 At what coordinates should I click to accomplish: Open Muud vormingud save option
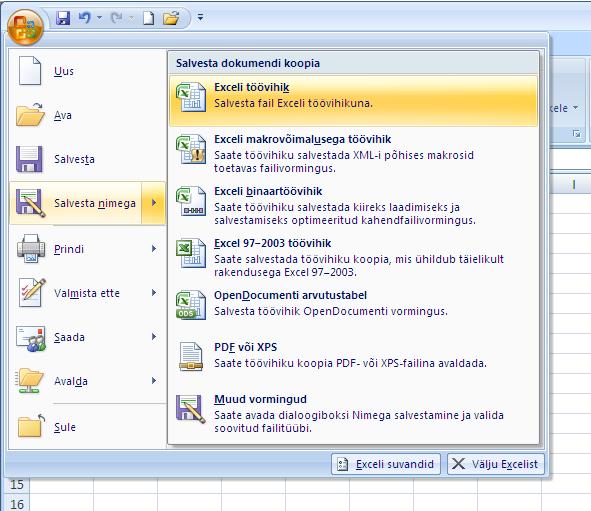click(354, 413)
